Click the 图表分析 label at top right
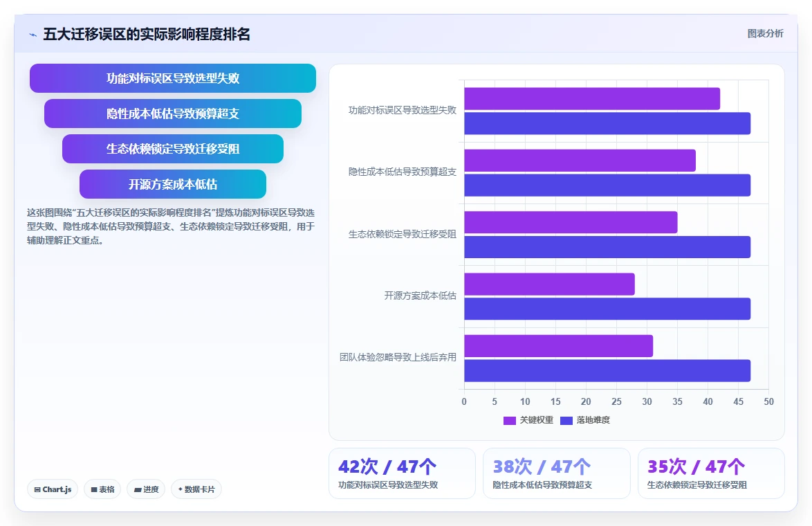Viewport: 812px width, 526px height. [765, 34]
